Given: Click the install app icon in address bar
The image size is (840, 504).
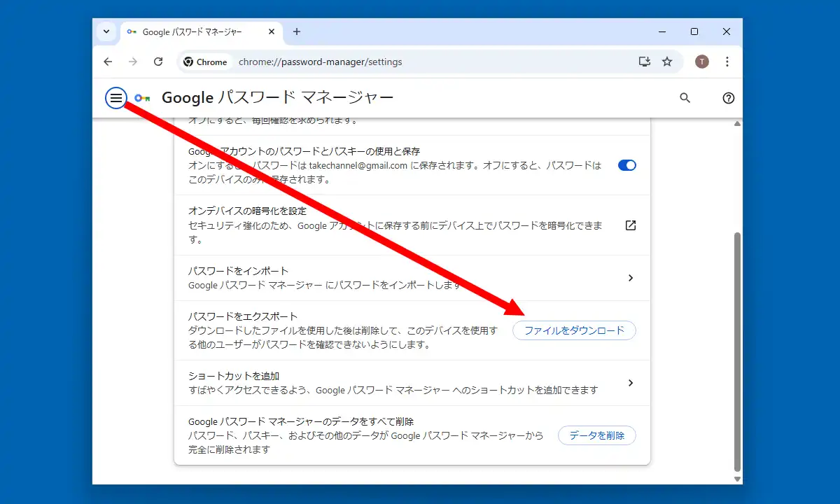Looking at the screenshot, I should pos(645,62).
